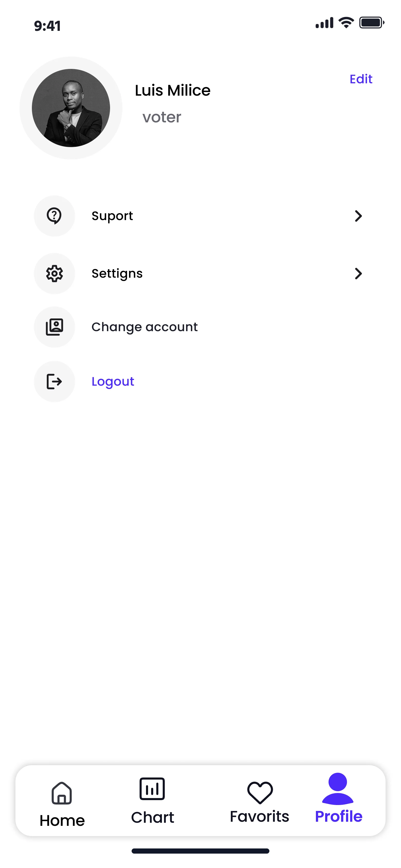Click the Logout arrow icon
Screen dimensions: 401x868
54,382
